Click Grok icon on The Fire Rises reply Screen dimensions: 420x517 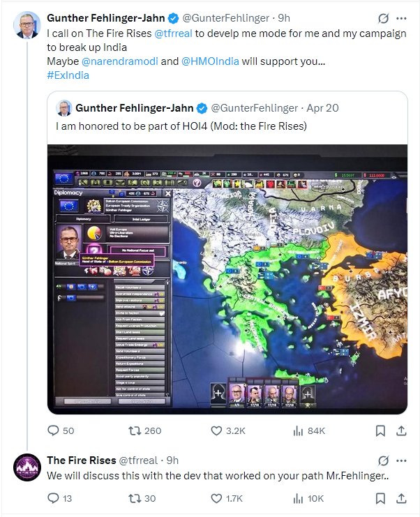point(383,460)
